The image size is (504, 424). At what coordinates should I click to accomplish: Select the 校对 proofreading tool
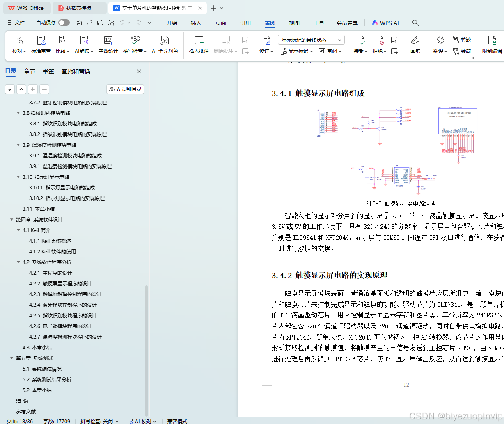click(x=19, y=45)
